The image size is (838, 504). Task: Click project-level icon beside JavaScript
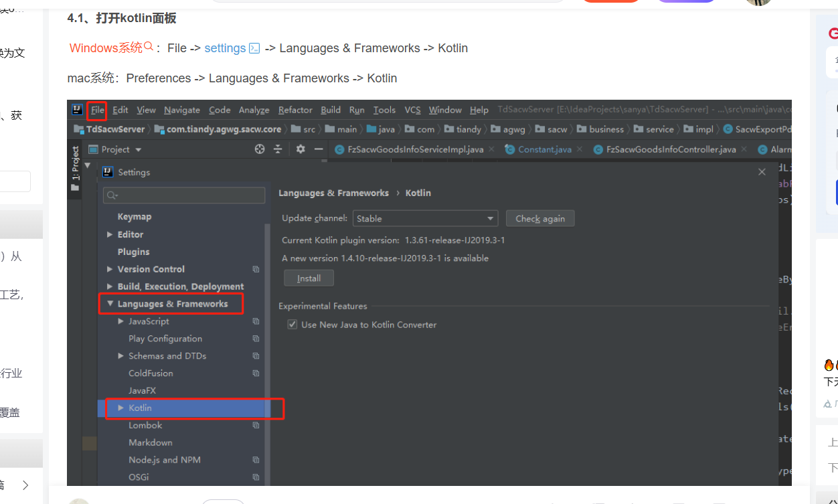pyautogui.click(x=256, y=321)
